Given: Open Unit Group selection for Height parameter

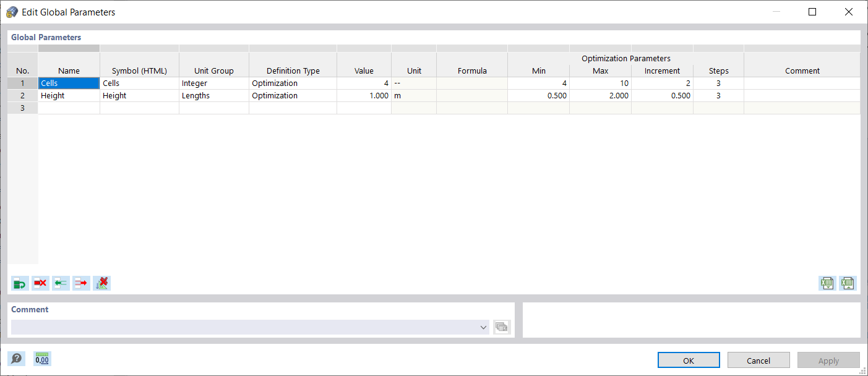Looking at the screenshot, I should coord(213,95).
